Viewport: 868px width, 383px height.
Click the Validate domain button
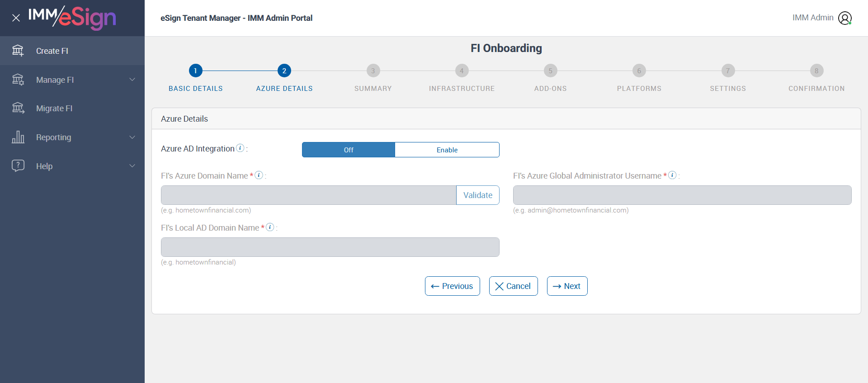pos(478,195)
